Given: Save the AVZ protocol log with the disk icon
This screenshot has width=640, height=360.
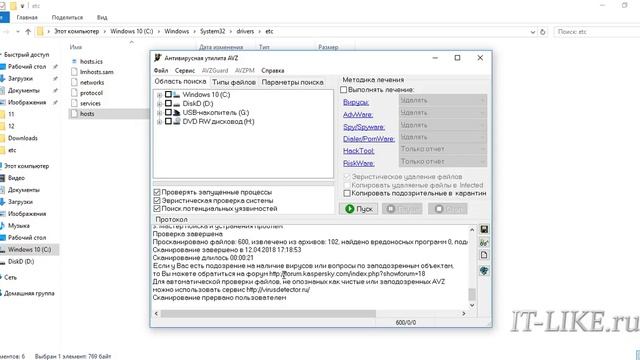Looking at the screenshot, I should point(484,229).
